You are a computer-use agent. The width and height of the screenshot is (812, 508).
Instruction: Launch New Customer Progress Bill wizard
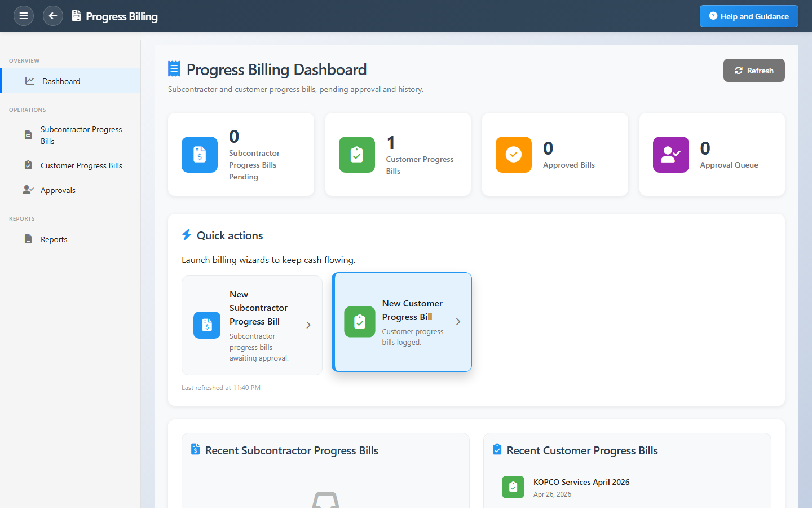pyautogui.click(x=402, y=322)
